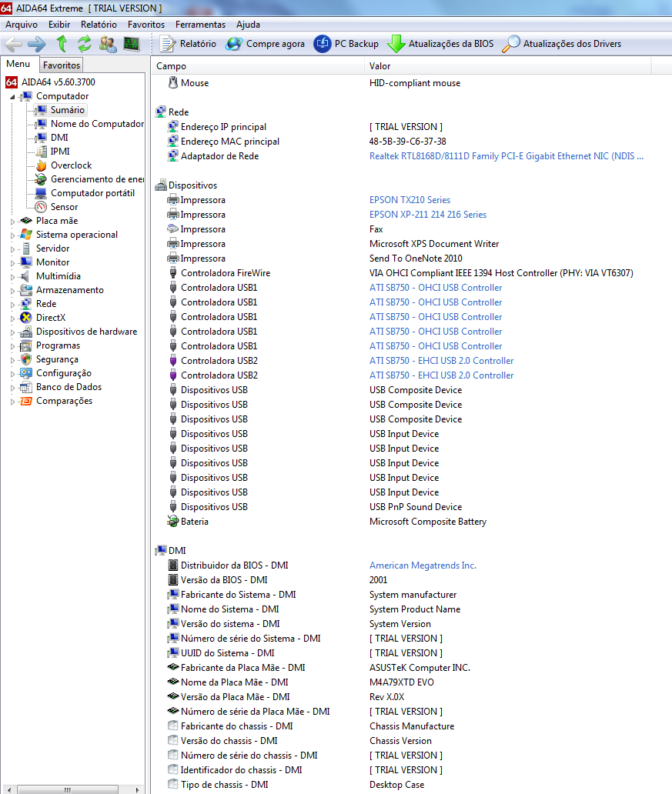Open EPSON TX210 Series link
The height and width of the screenshot is (794, 672).
point(410,200)
